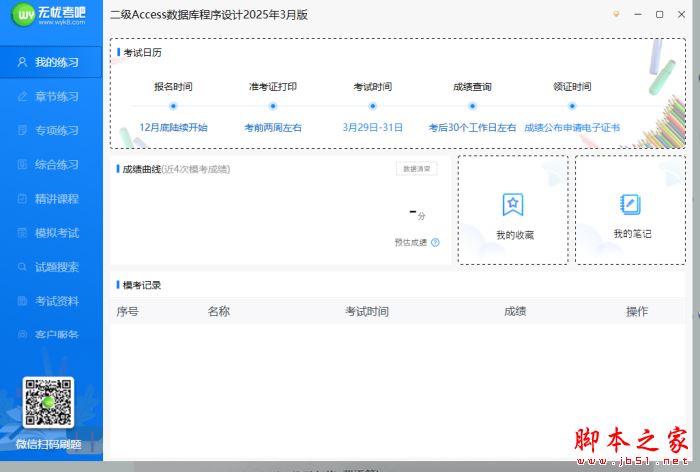The width and height of the screenshot is (700, 472).
Task: Click the timeline dot under 考试时间
Action: [373, 106]
